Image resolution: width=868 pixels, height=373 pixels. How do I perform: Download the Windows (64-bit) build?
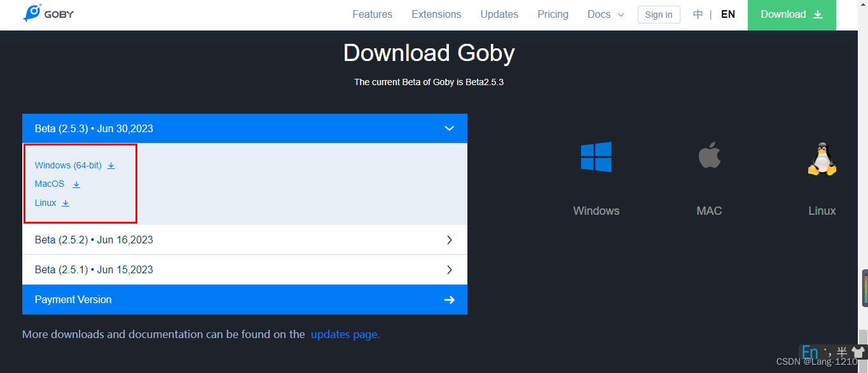coord(68,165)
